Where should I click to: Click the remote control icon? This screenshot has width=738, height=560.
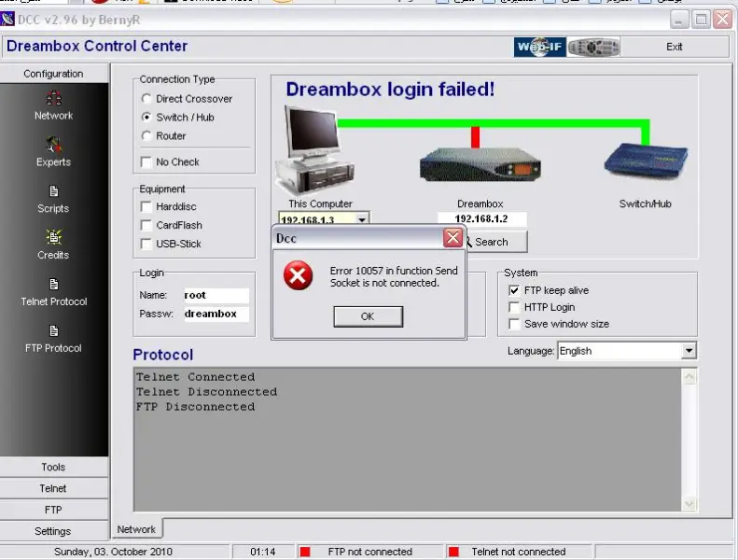pyautogui.click(x=594, y=47)
